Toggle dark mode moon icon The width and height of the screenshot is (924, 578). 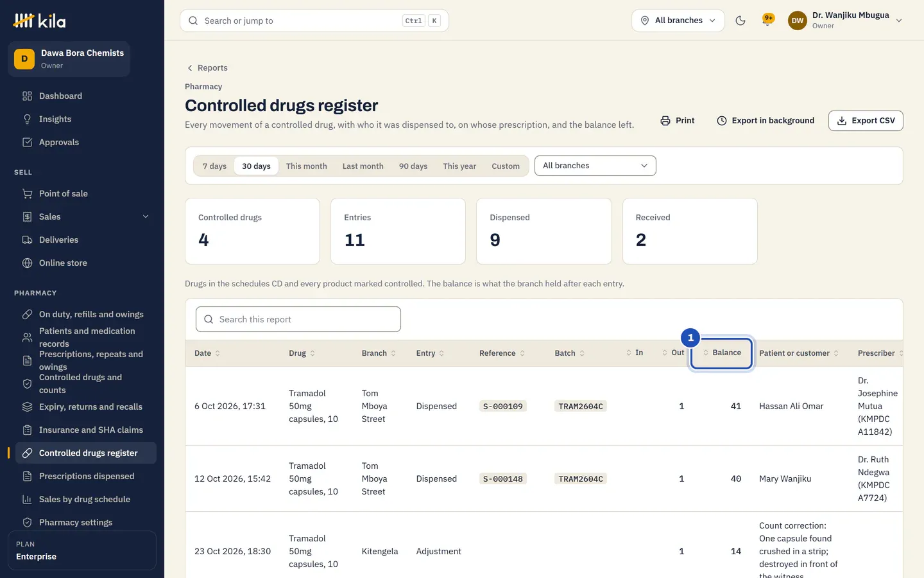coord(740,21)
